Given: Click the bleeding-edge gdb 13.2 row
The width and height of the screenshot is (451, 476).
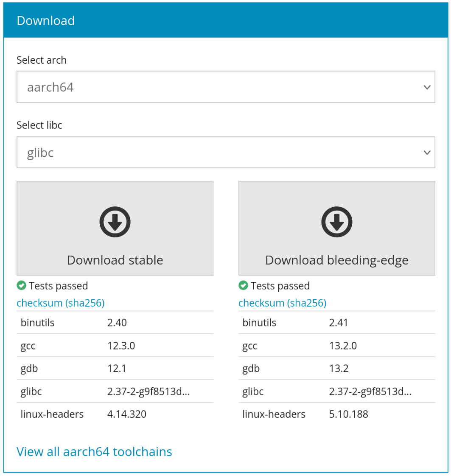Looking at the screenshot, I should click(x=336, y=368).
